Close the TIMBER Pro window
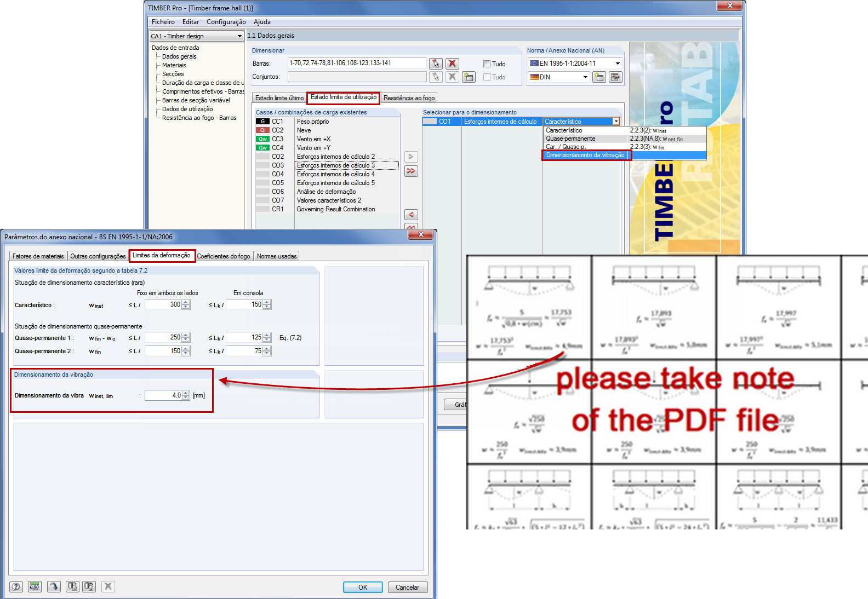Image resolution: width=868 pixels, height=599 pixels. pos(729,5)
